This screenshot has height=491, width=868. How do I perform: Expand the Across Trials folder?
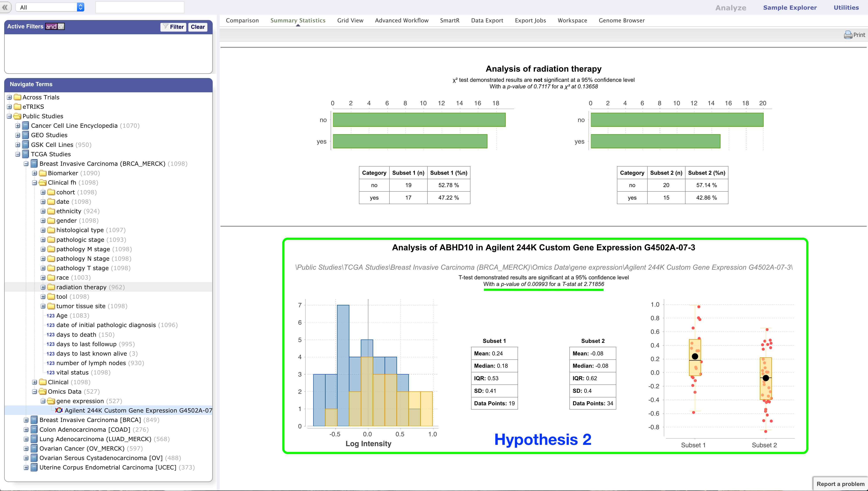[9, 97]
